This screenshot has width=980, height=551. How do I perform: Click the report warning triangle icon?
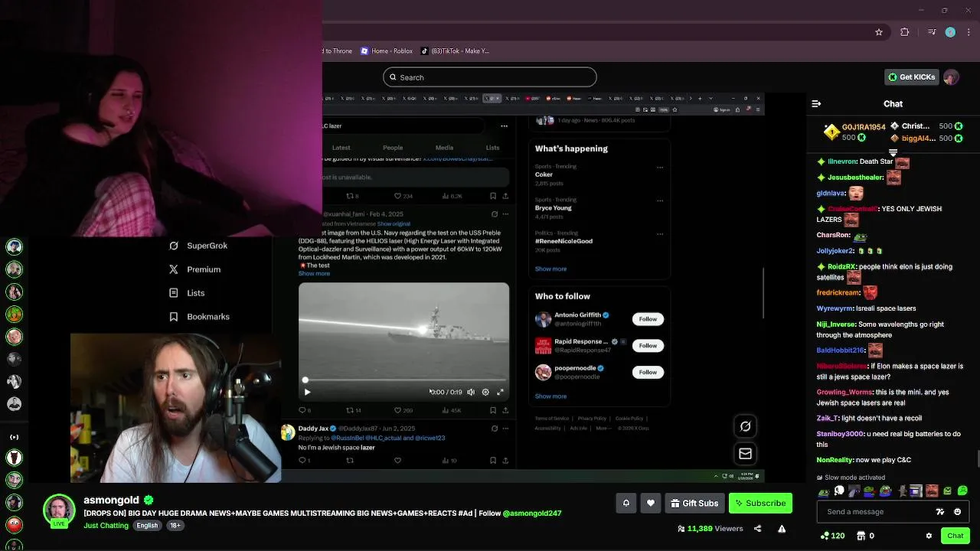pos(782,529)
